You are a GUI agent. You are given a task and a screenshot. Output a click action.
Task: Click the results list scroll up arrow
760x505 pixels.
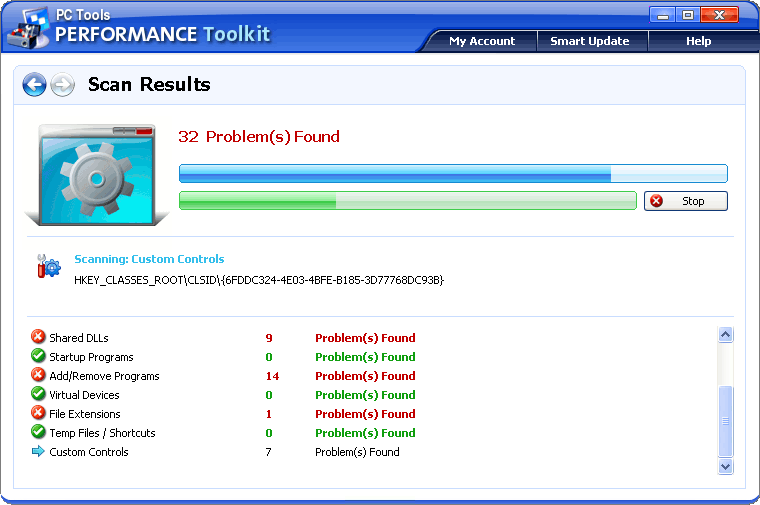(725, 334)
